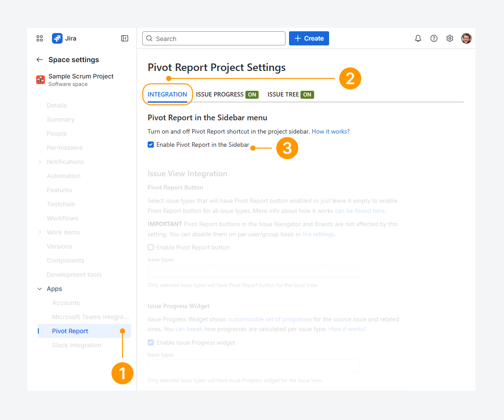Collapse the Apps section
504x420 pixels.
[40, 289]
